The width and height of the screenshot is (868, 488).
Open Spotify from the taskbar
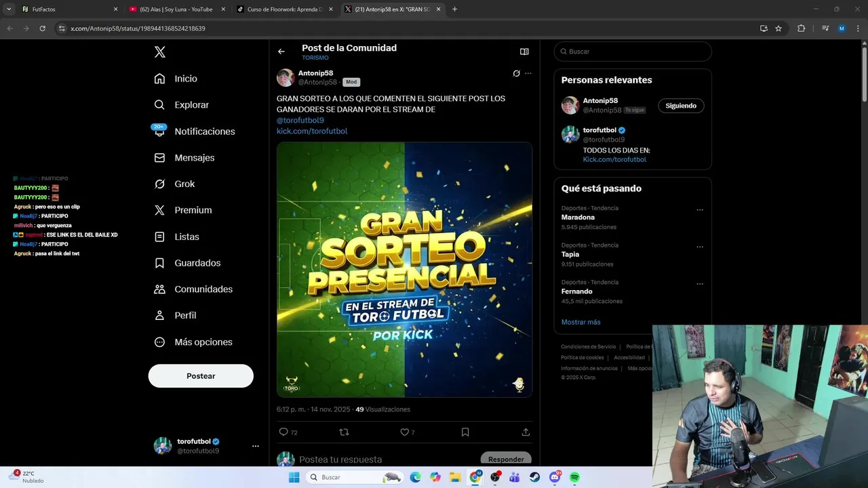point(574,477)
